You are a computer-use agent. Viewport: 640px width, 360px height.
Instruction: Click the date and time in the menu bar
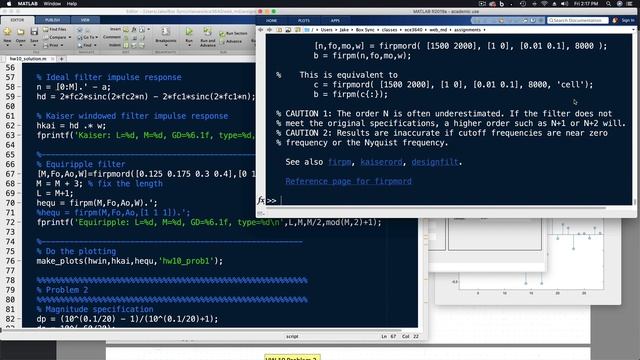click(x=586, y=4)
